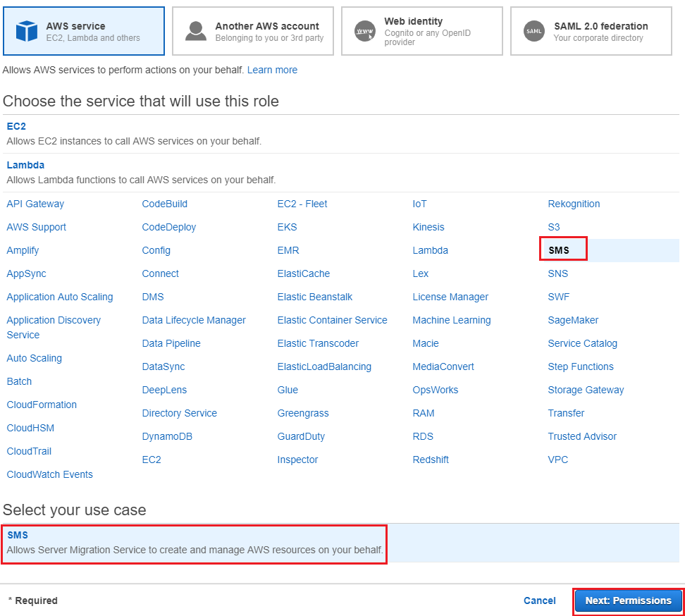Select EMR service
Viewport: 685px width, 616px height.
(288, 250)
